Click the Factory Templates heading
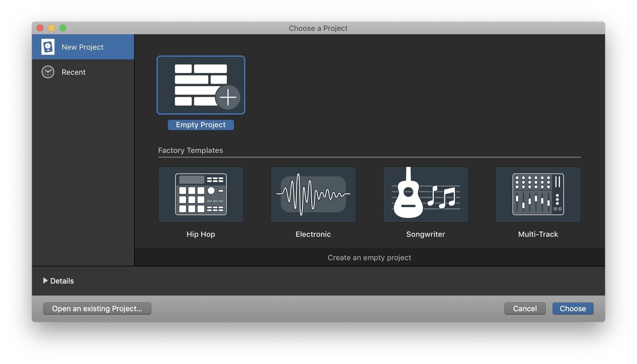Image resolution: width=637 pixels, height=364 pixels. pyautogui.click(x=190, y=150)
